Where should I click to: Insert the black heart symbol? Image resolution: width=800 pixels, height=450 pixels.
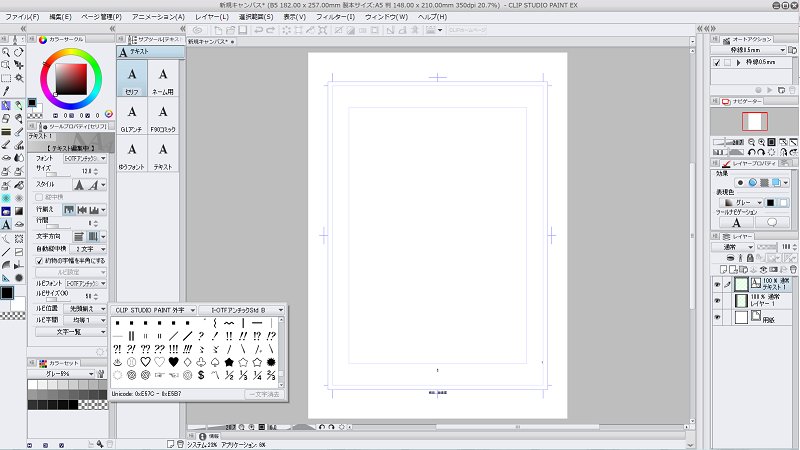[x=173, y=361]
